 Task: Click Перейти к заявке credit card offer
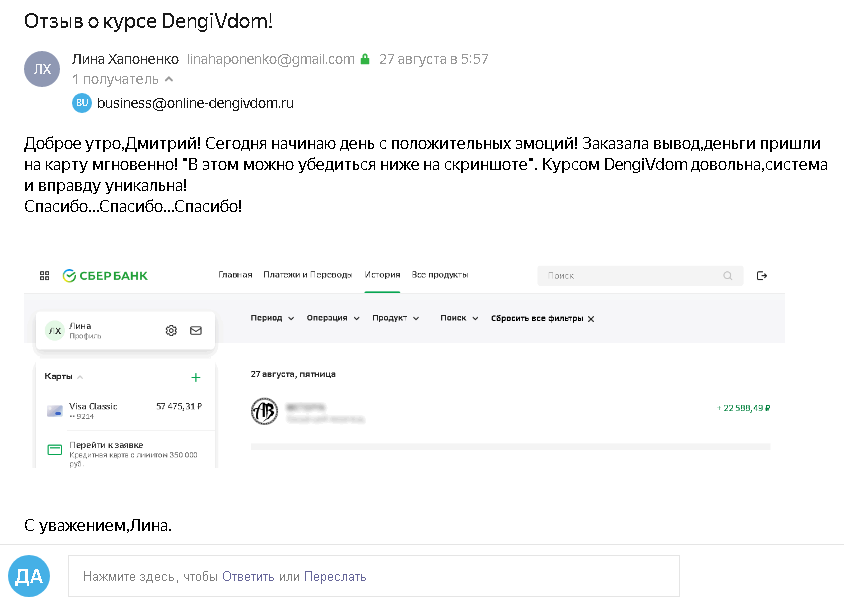(125, 452)
